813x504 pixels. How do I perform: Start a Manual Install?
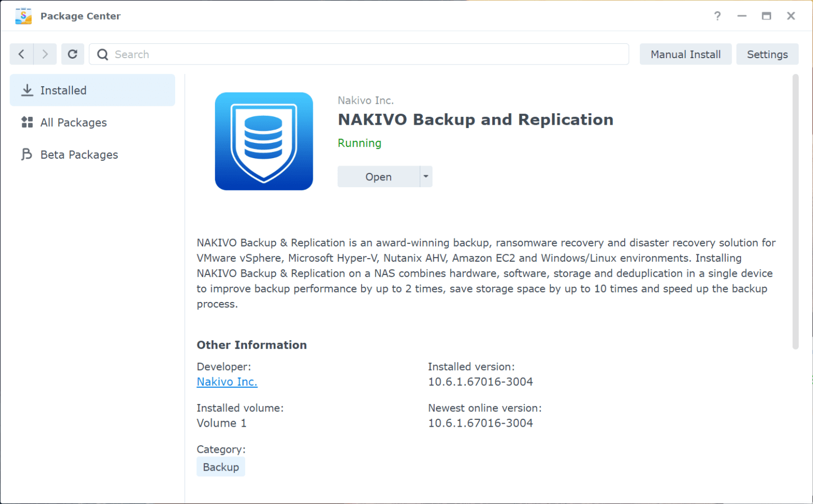tap(685, 54)
